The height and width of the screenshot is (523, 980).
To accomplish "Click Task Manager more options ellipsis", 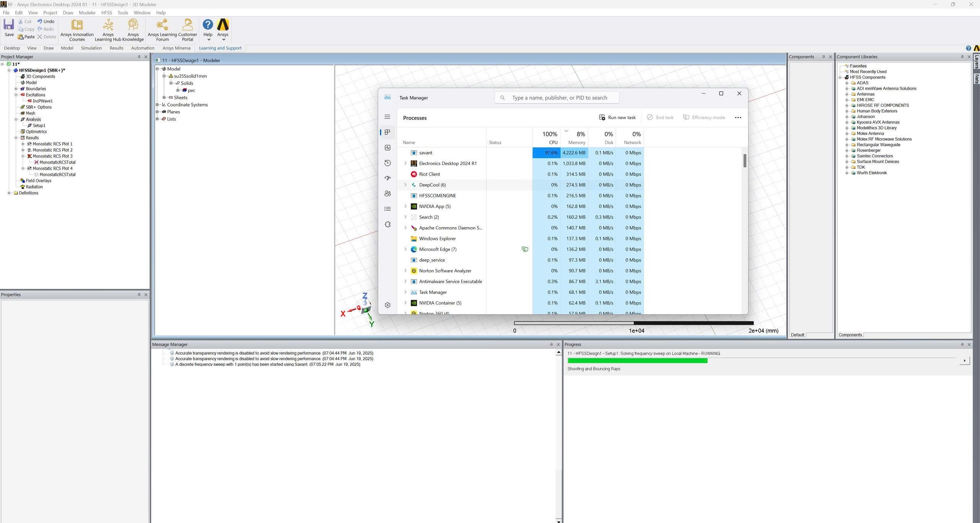I will pos(738,118).
